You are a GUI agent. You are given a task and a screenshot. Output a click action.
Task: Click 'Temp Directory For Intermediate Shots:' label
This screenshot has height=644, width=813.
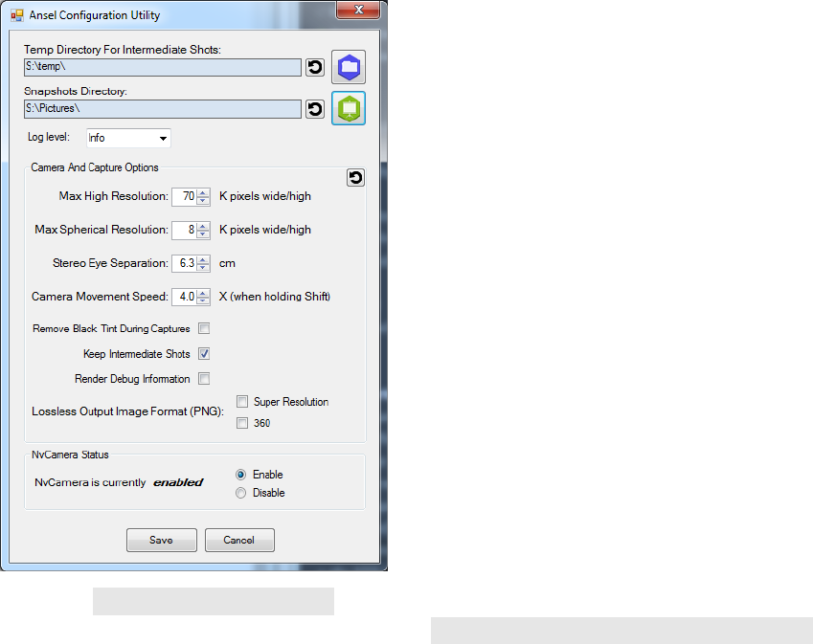(123, 50)
